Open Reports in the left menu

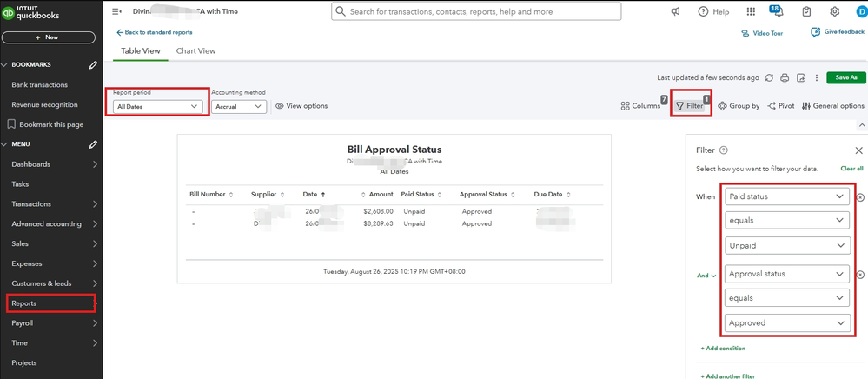click(x=24, y=303)
